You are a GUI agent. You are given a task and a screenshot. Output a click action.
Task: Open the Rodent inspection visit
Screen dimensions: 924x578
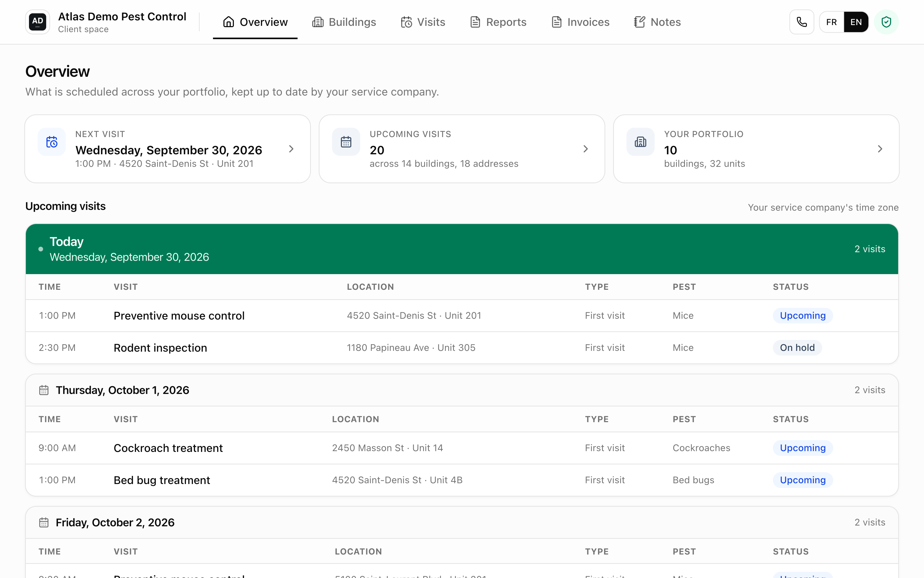462,347
